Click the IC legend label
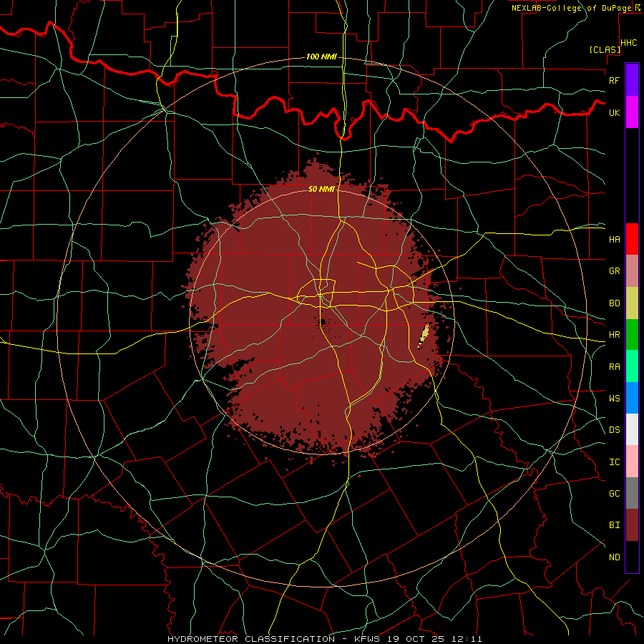 tap(615, 462)
